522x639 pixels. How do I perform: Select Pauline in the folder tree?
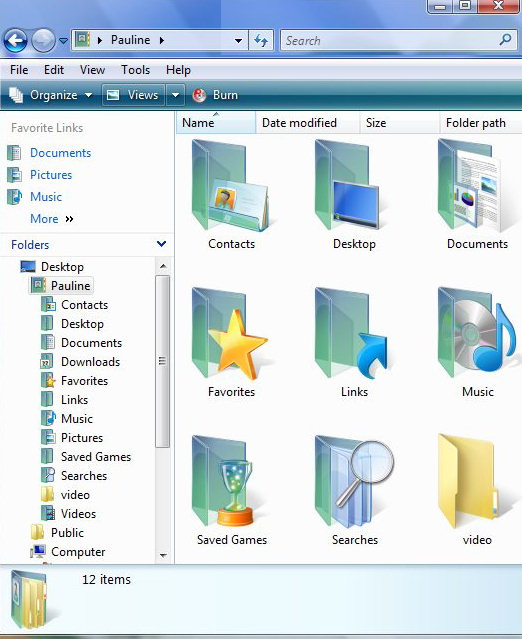[61, 286]
